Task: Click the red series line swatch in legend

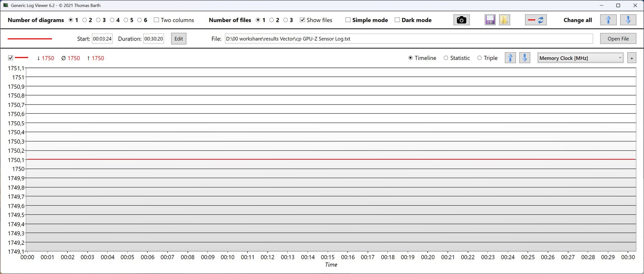Action: (21, 58)
